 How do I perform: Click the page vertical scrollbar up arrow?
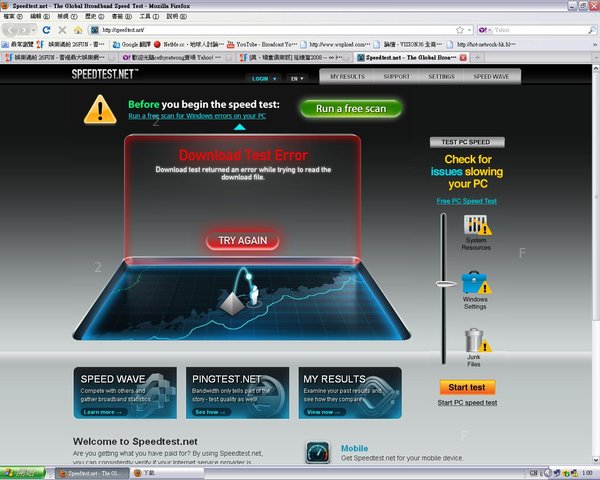coord(596,68)
